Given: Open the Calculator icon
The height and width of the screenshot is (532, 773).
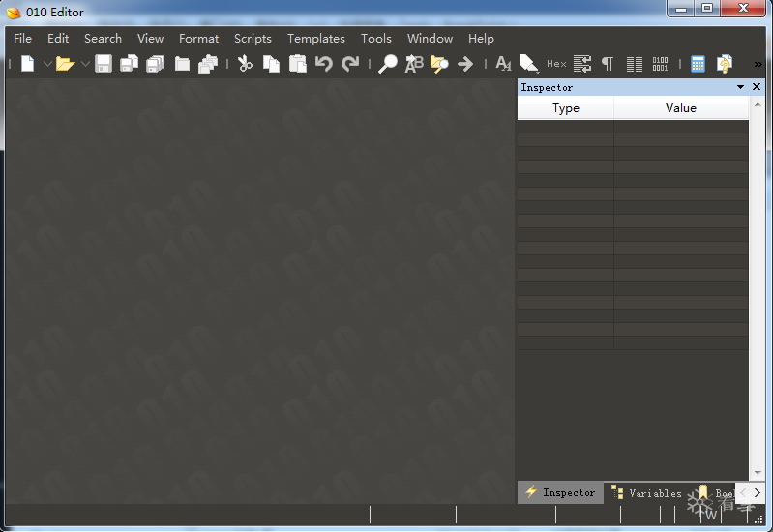Looking at the screenshot, I should 698,64.
